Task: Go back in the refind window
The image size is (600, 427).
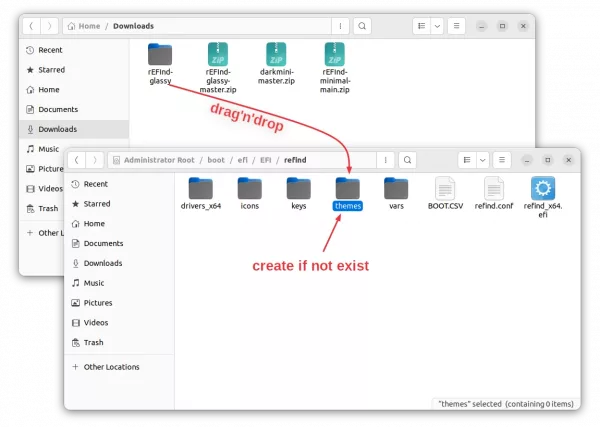Action: [76, 159]
